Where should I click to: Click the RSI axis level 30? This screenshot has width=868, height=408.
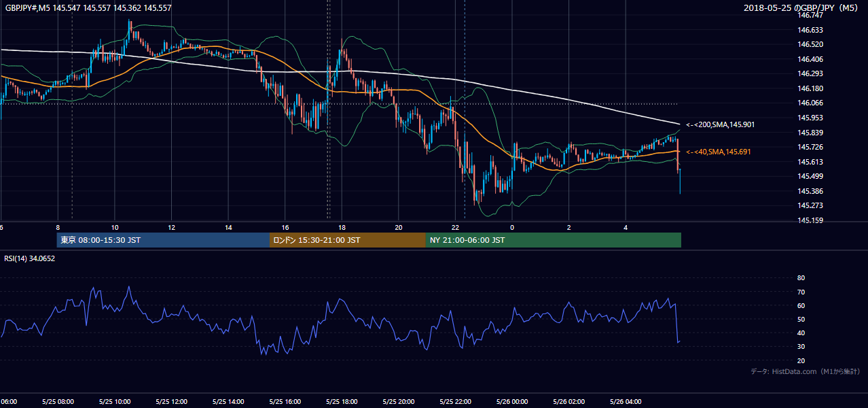(801, 347)
